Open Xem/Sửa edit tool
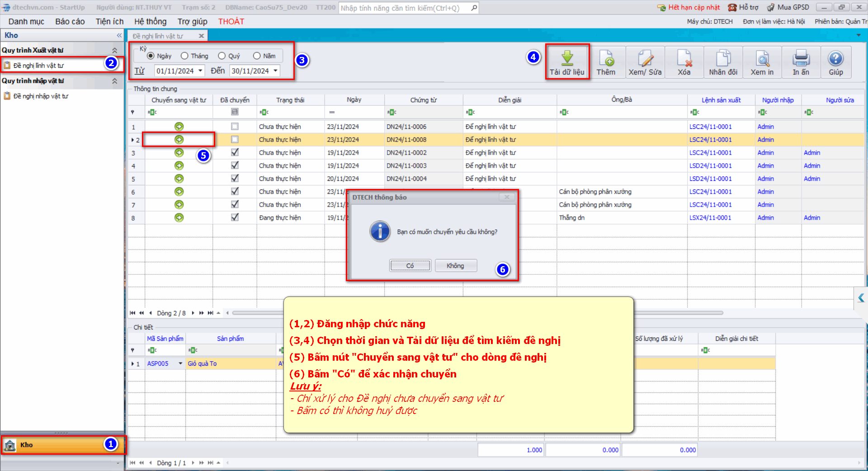868x471 pixels. pyautogui.click(x=645, y=58)
